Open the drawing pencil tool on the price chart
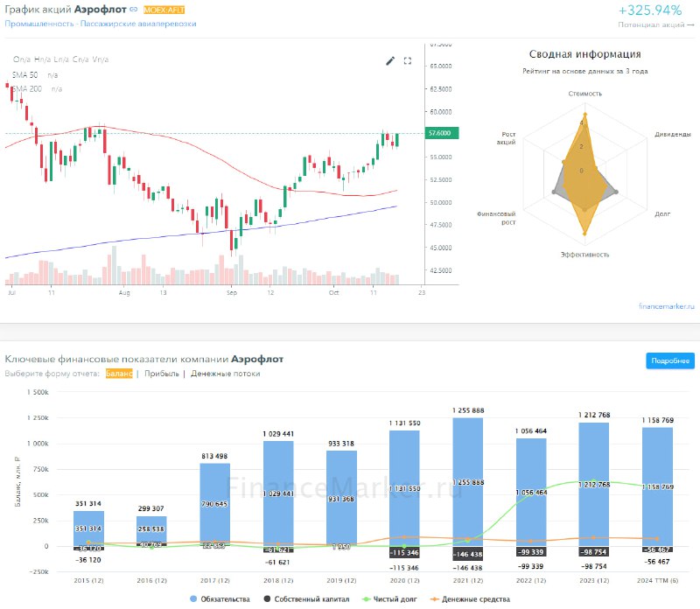Image resolution: width=700 pixels, height=609 pixels. (x=390, y=60)
